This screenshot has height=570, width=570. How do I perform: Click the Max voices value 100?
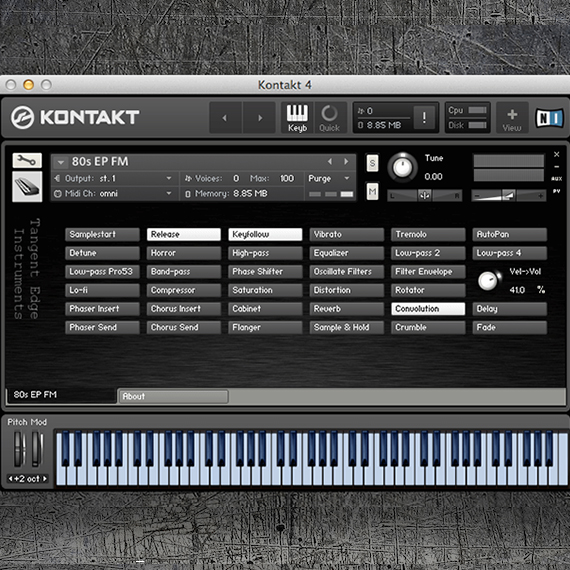(x=287, y=178)
